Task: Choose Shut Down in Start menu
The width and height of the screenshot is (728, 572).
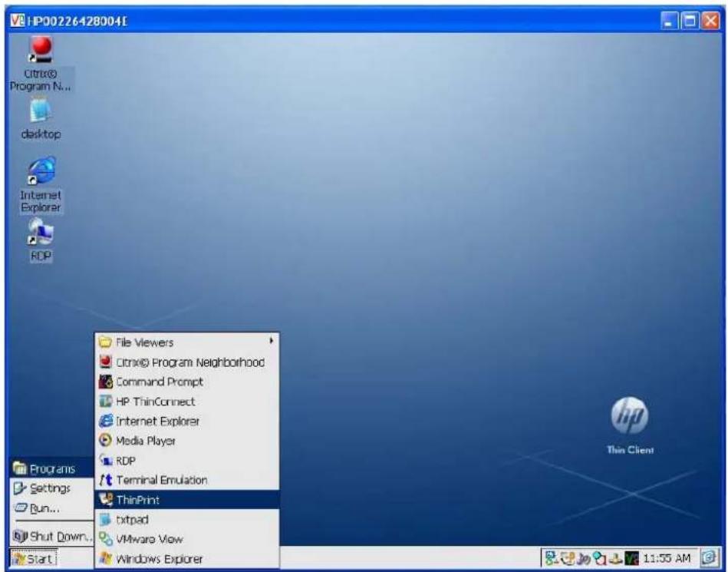Action: coord(52,536)
